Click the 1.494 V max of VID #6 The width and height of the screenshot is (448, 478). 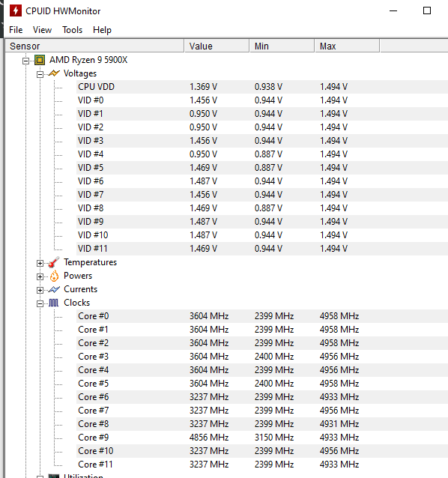point(333,181)
